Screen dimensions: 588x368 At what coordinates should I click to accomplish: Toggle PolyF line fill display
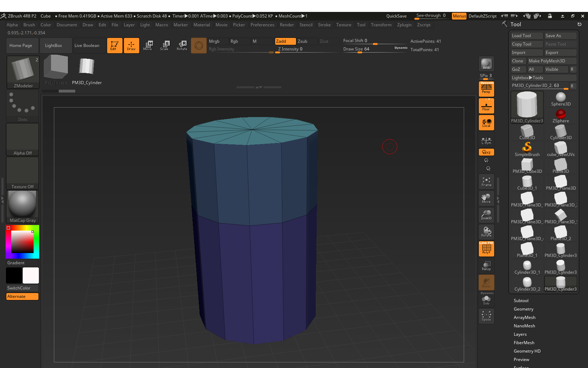(x=486, y=249)
